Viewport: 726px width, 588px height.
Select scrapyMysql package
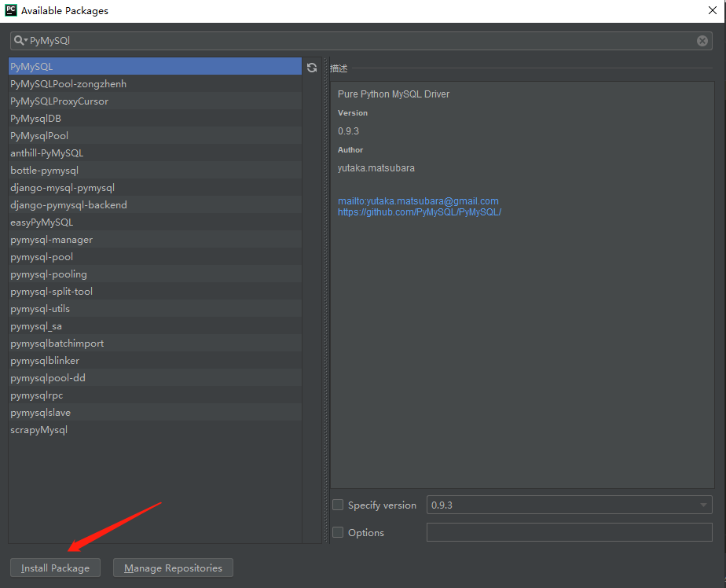coord(155,429)
